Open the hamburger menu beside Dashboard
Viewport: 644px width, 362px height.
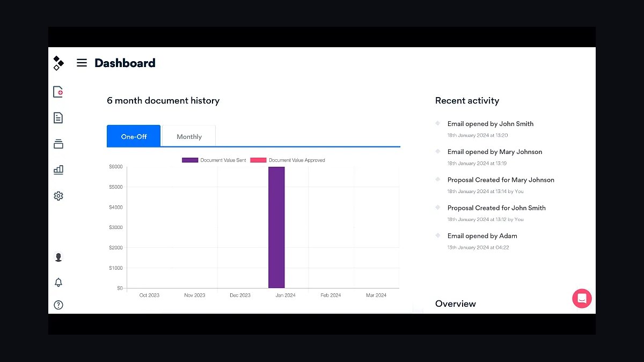point(82,63)
